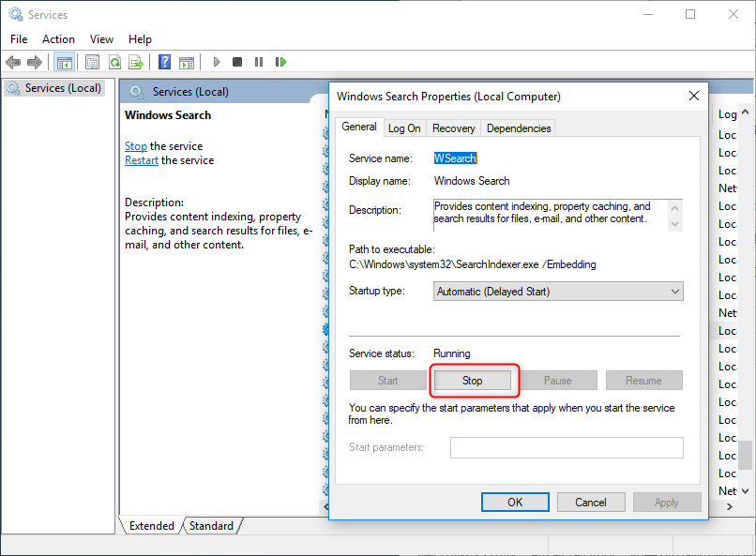Image resolution: width=756 pixels, height=556 pixels.
Task: Click the Show/Hide Console Tree toolbar icon
Action: 64,62
